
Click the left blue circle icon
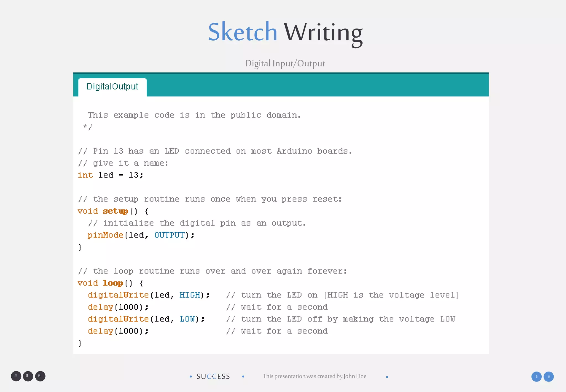coord(536,377)
